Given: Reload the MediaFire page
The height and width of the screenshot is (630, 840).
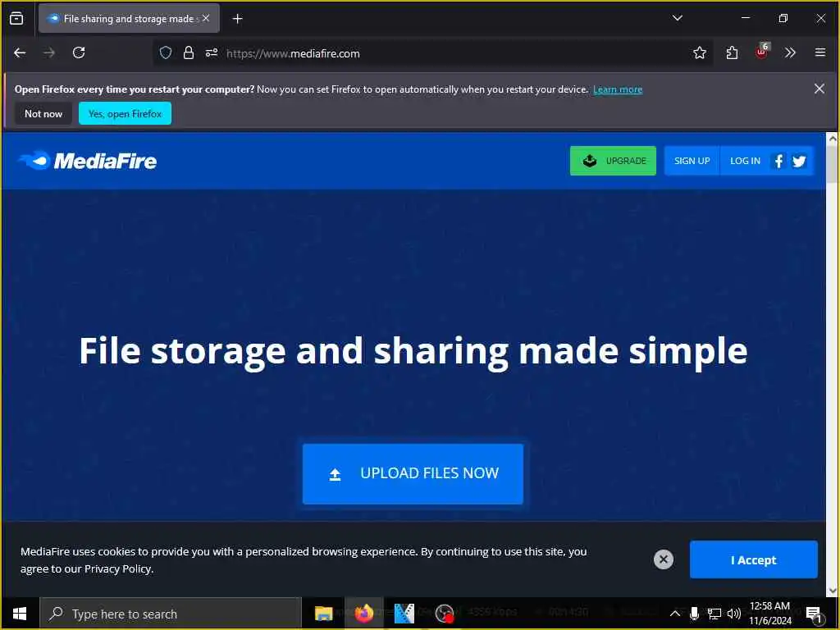Looking at the screenshot, I should point(79,52).
